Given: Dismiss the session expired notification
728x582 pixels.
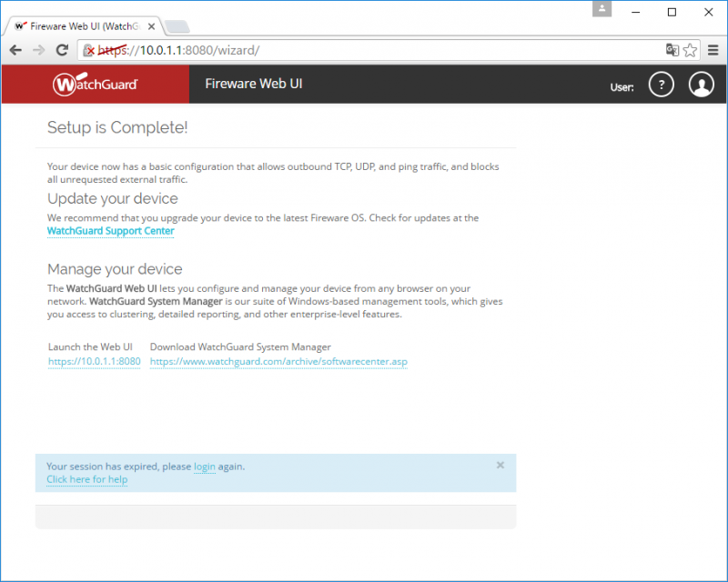Looking at the screenshot, I should (500, 465).
